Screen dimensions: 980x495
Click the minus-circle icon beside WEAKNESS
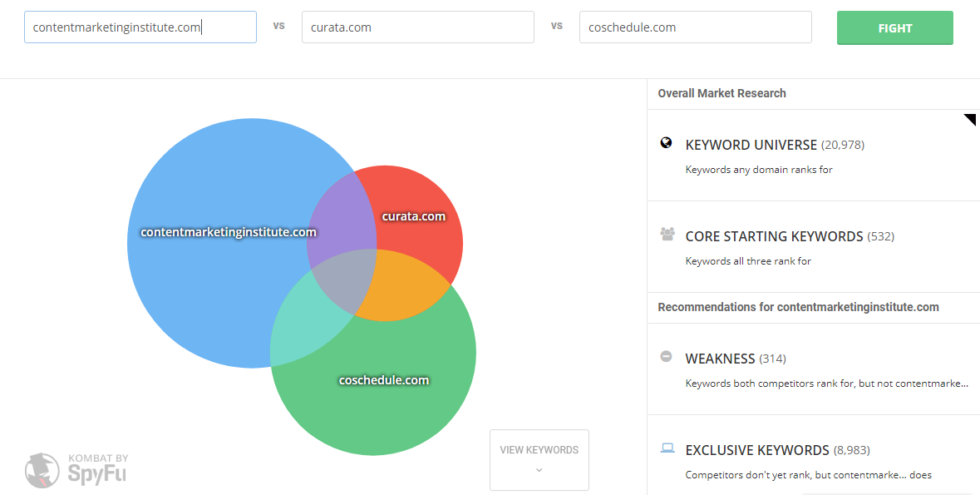click(x=666, y=356)
